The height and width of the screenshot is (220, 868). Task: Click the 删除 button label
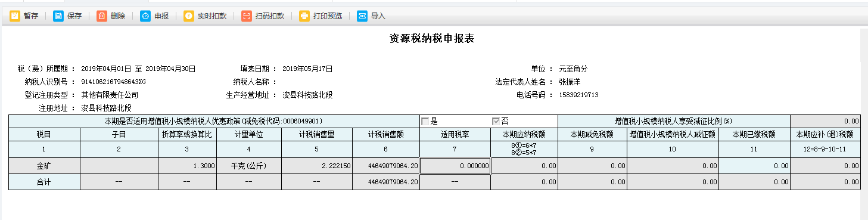click(118, 16)
